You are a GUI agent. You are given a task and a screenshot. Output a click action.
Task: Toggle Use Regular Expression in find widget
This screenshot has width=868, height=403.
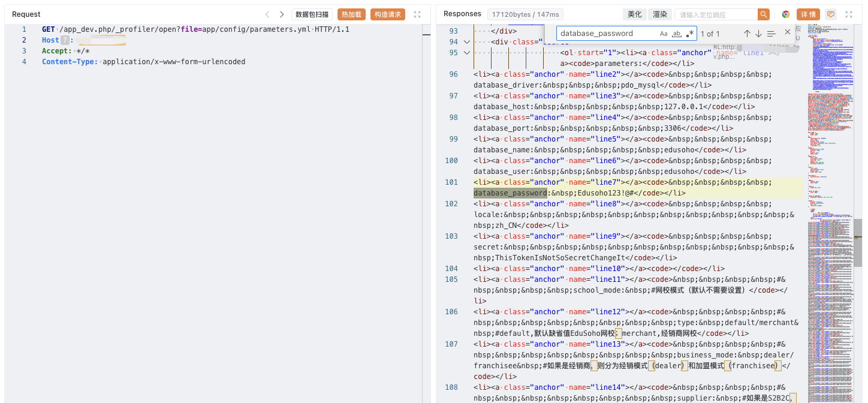[691, 34]
